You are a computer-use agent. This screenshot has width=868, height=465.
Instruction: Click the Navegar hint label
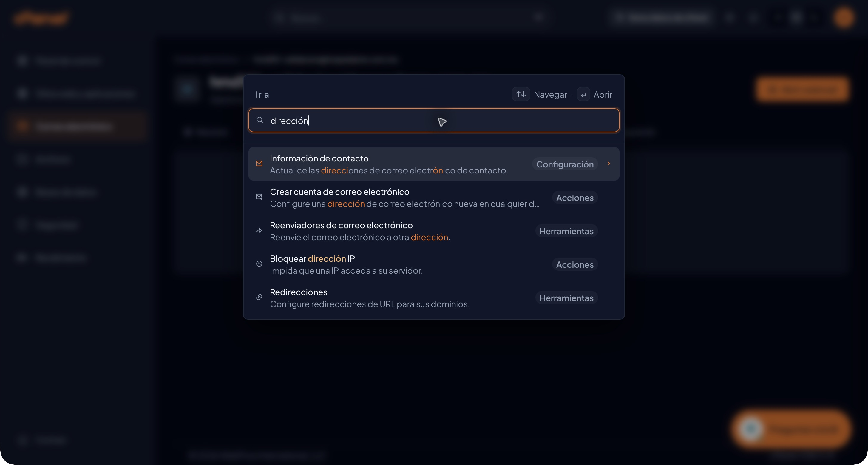click(x=550, y=94)
